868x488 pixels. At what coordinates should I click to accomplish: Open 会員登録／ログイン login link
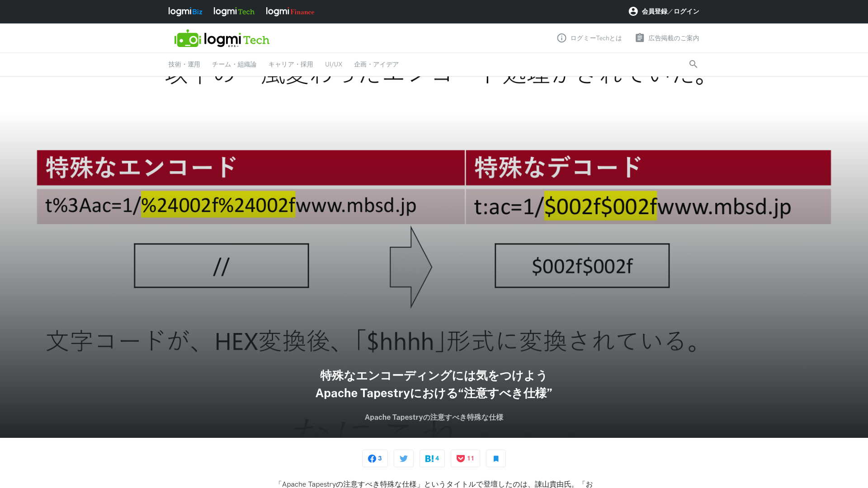(x=670, y=11)
